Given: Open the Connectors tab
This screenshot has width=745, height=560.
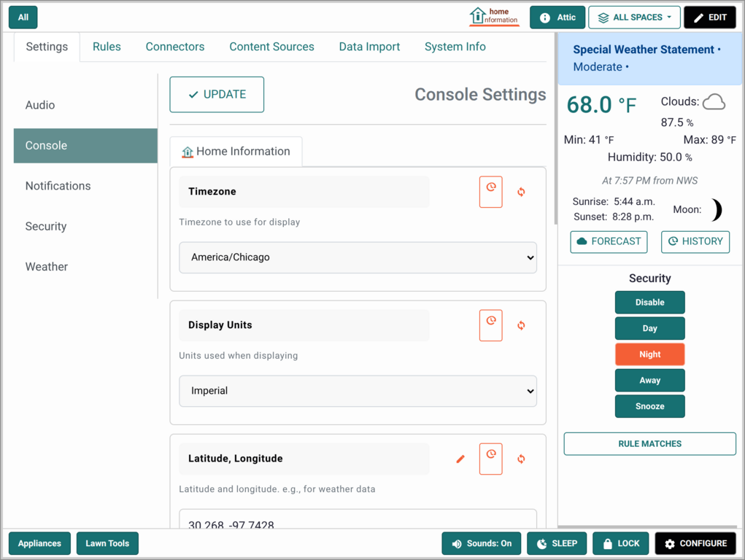Looking at the screenshot, I should [x=175, y=47].
